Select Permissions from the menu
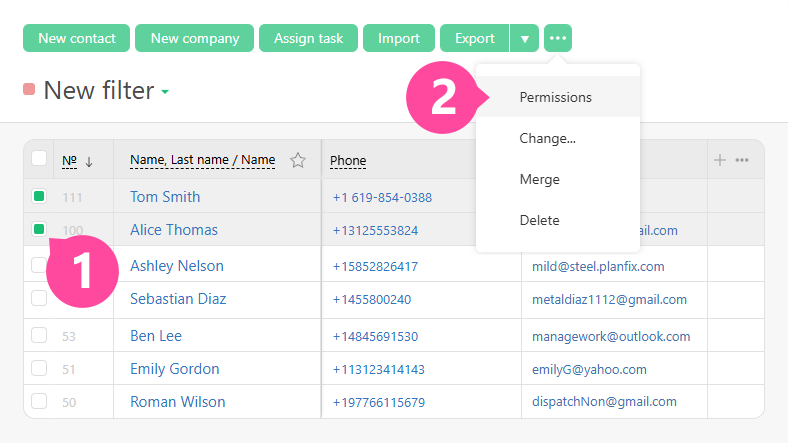Image resolution: width=788 pixels, height=443 pixels. [555, 97]
